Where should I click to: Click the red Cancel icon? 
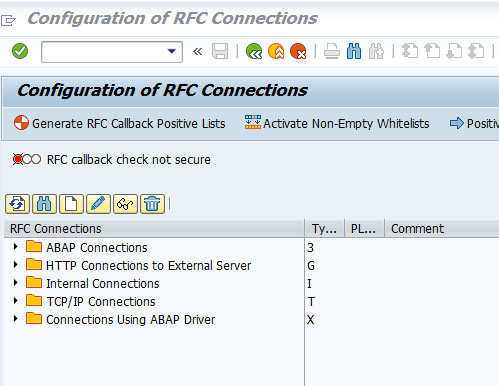[298, 51]
